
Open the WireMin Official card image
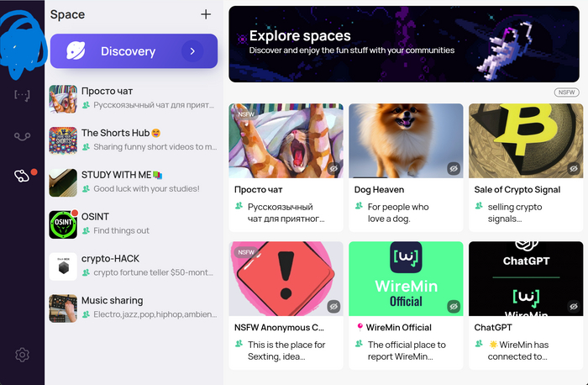click(406, 278)
